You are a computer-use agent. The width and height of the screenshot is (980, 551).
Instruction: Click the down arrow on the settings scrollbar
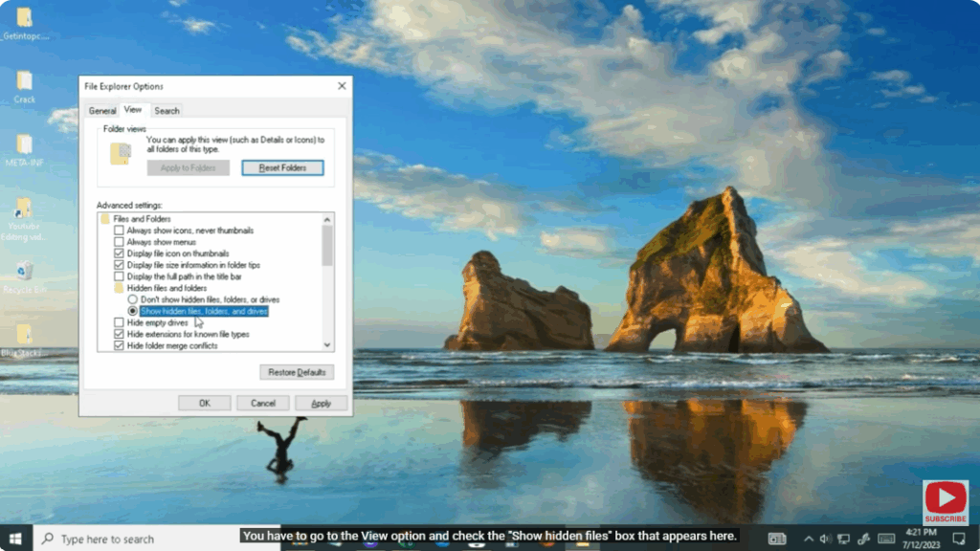pyautogui.click(x=325, y=345)
